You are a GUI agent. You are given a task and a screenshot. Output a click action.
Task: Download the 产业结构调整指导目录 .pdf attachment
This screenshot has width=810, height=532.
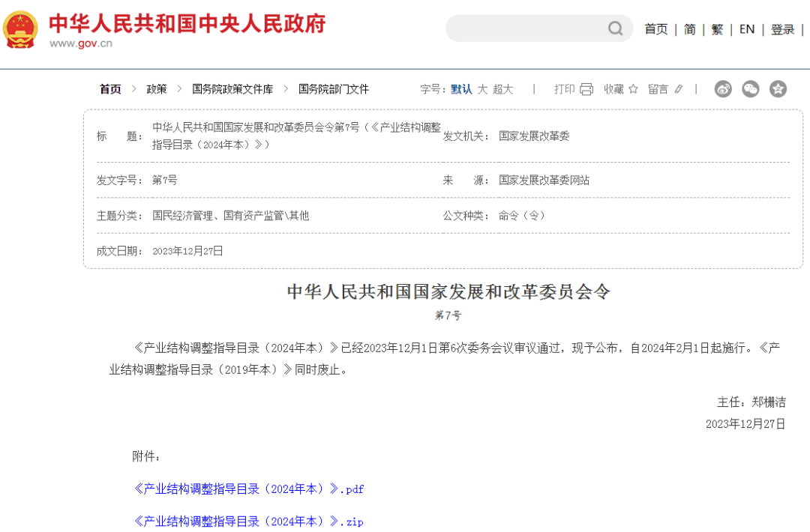tap(248, 489)
